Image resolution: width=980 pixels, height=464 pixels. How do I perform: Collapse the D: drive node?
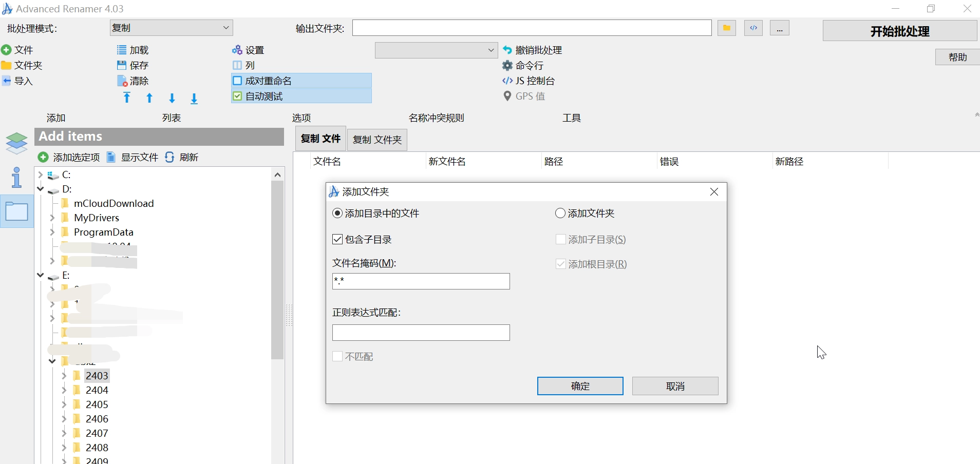tap(40, 189)
